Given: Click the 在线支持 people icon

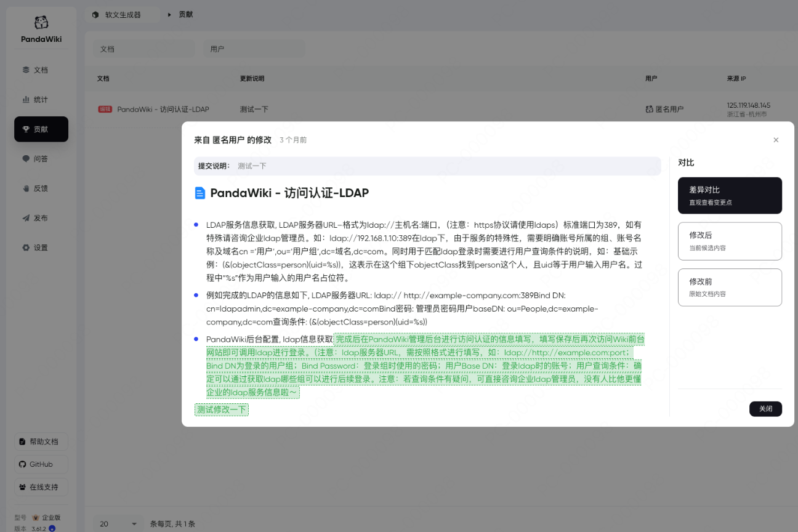Looking at the screenshot, I should coord(23,487).
